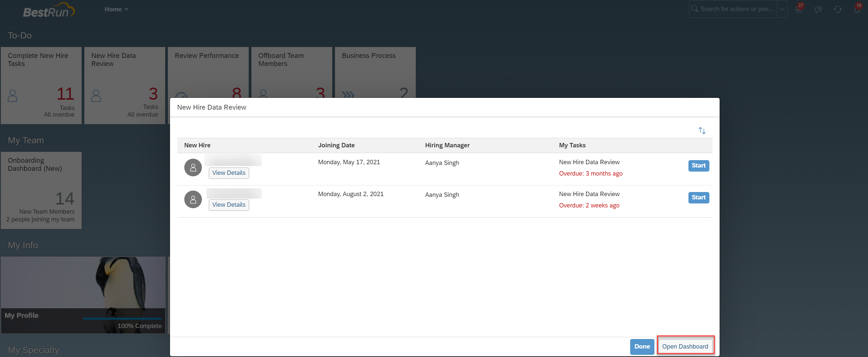
Task: Click 'Overdue: 3 months ago' text
Action: pyautogui.click(x=591, y=174)
